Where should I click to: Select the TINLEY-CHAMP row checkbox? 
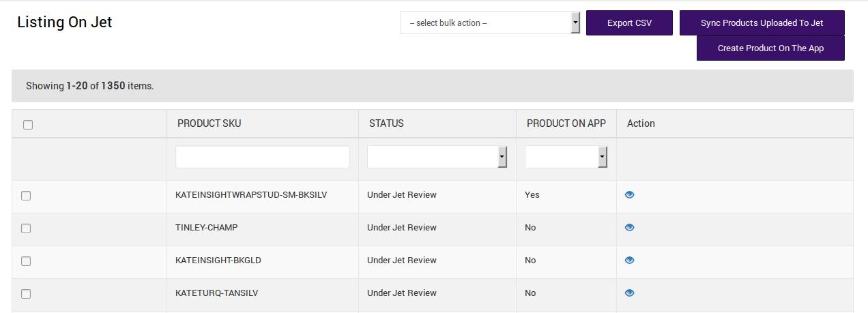(x=26, y=228)
